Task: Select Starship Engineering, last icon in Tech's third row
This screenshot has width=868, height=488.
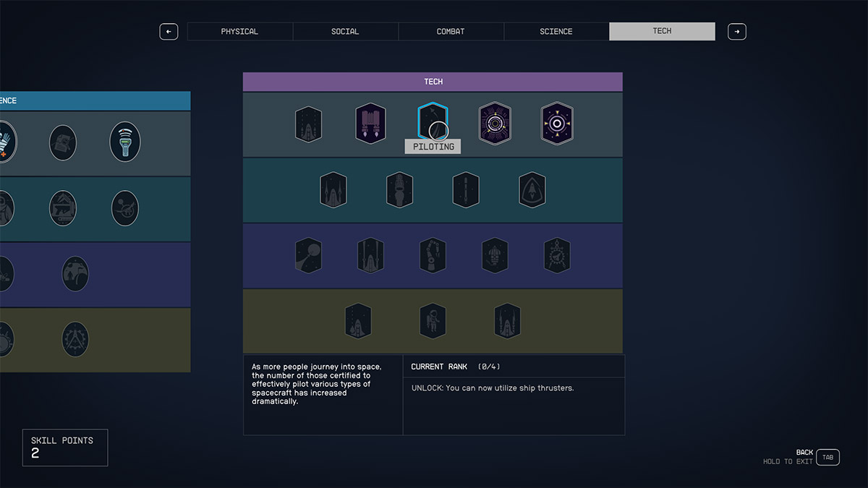Action: (x=557, y=256)
